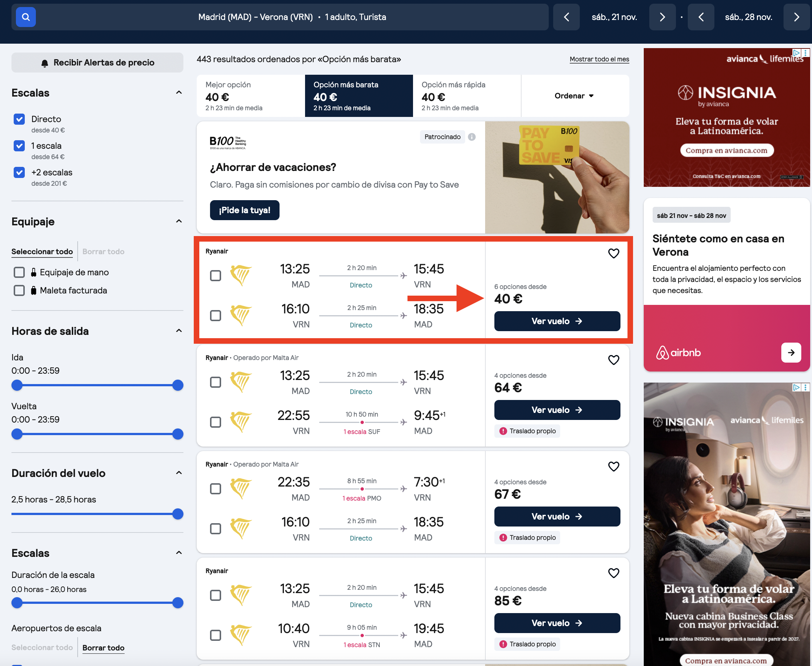
Task: Uncheck the +2 escalas filter
Action: tap(19, 173)
